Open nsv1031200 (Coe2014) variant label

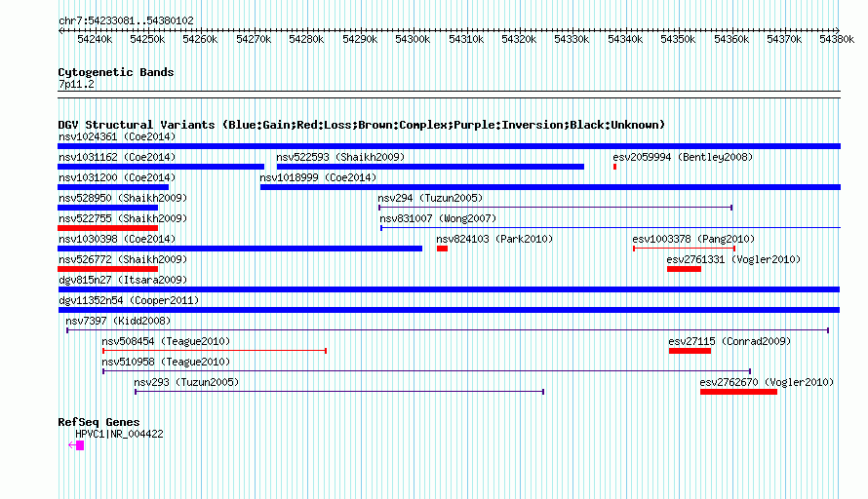117,177
